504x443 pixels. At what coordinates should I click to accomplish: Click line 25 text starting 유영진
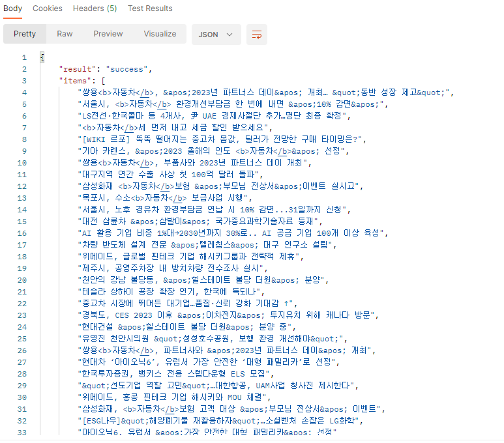(211, 339)
